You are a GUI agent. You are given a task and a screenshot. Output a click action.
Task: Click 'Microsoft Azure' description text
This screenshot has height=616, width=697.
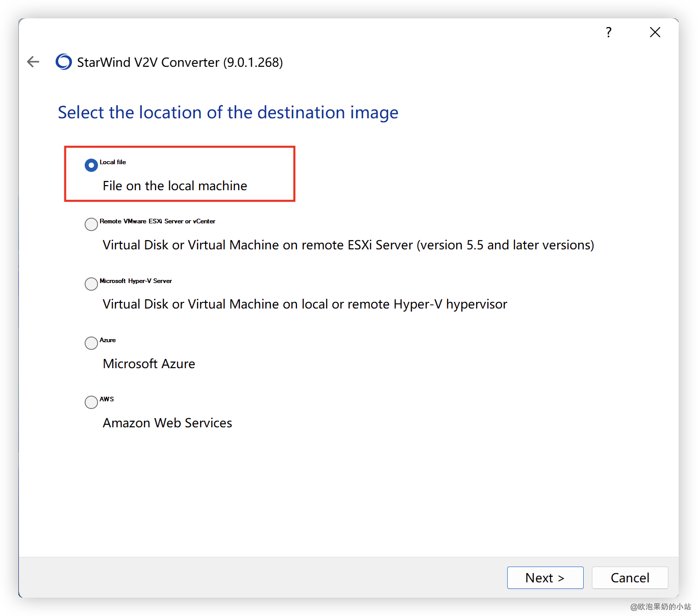point(149,364)
